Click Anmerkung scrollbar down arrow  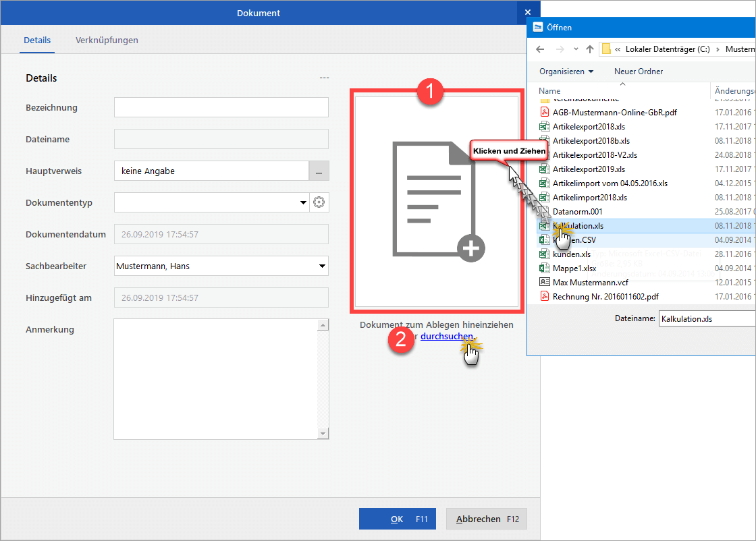click(323, 434)
